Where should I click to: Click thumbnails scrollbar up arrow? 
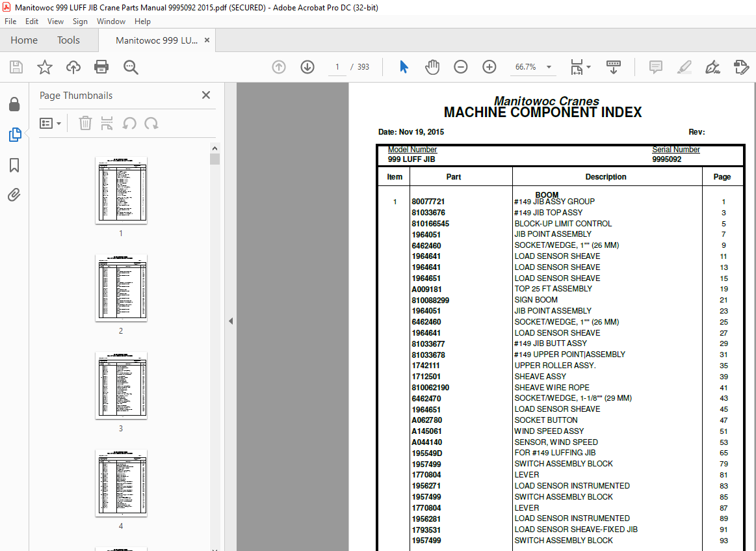point(215,148)
